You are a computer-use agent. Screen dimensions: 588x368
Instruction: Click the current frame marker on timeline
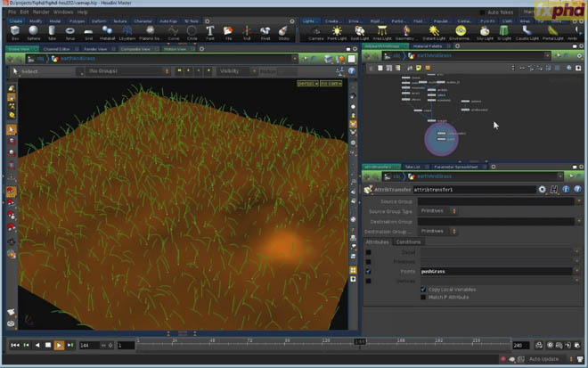click(x=360, y=342)
